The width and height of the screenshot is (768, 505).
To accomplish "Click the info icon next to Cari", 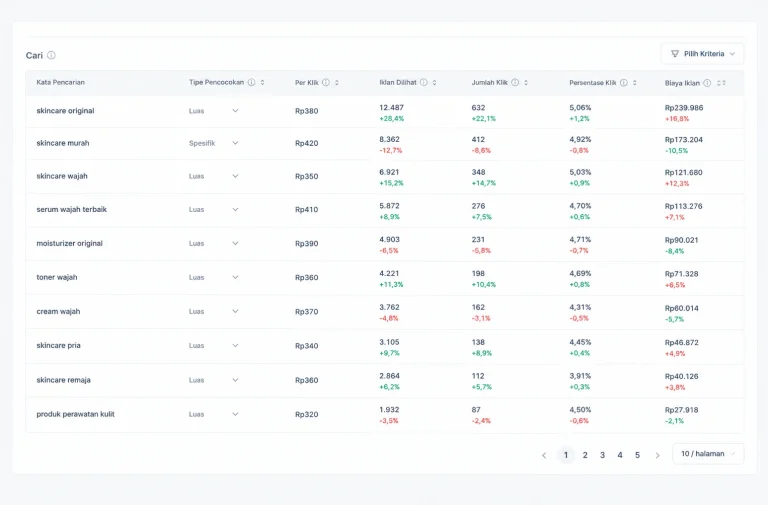I will 51,55.
